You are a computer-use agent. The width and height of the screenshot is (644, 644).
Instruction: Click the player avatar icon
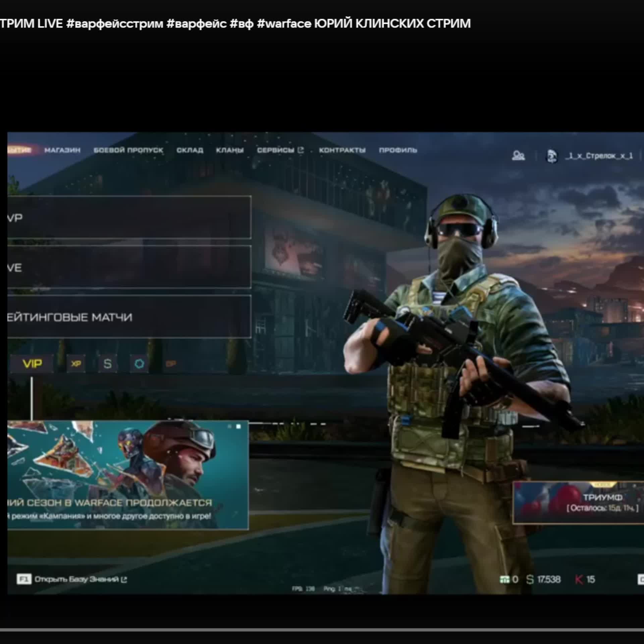click(552, 156)
